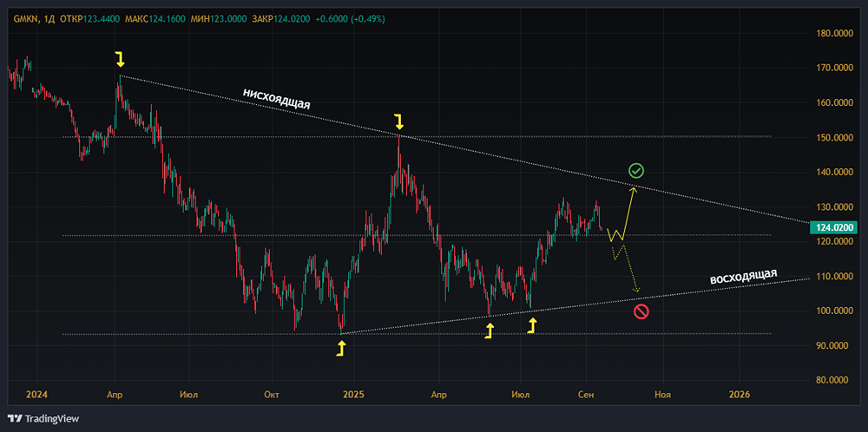868x432 pixels.
Task: Click the 2025 time axis label
Action: pos(353,395)
